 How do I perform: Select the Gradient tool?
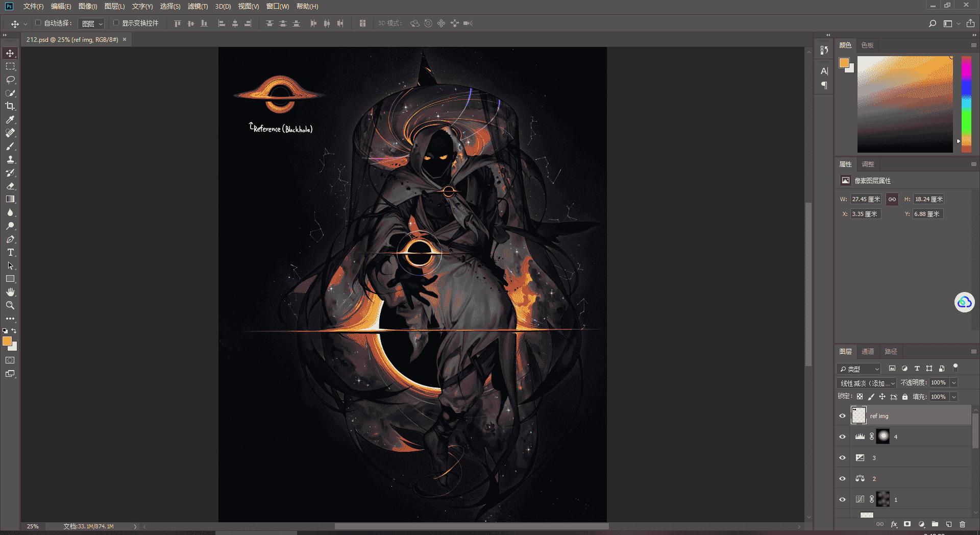(10, 199)
